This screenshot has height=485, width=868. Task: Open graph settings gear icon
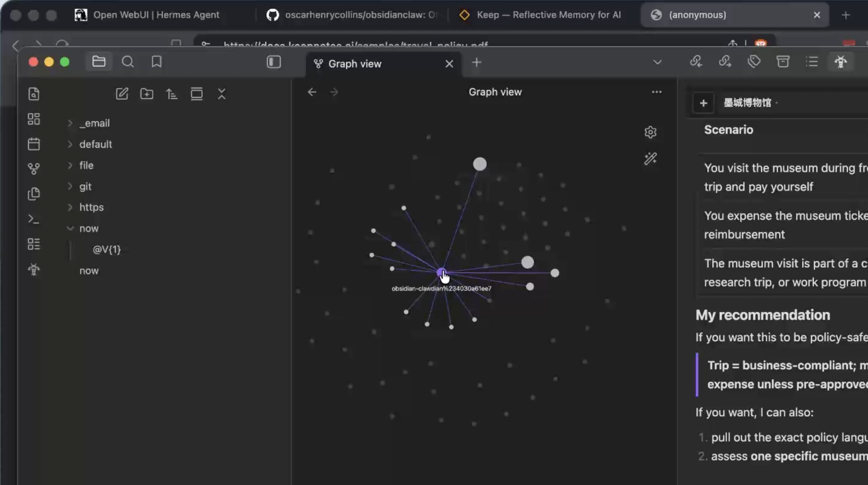650,132
